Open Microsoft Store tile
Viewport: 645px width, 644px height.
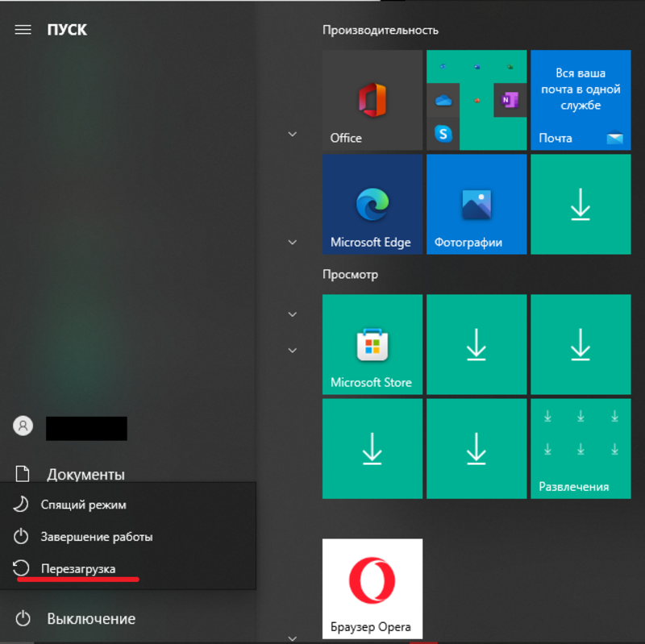point(372,344)
